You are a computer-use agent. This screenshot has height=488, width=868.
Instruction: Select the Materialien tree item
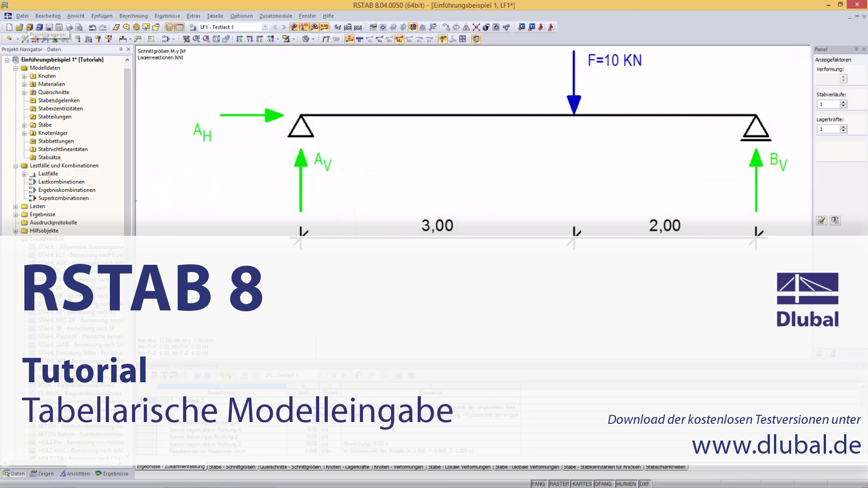(52, 84)
